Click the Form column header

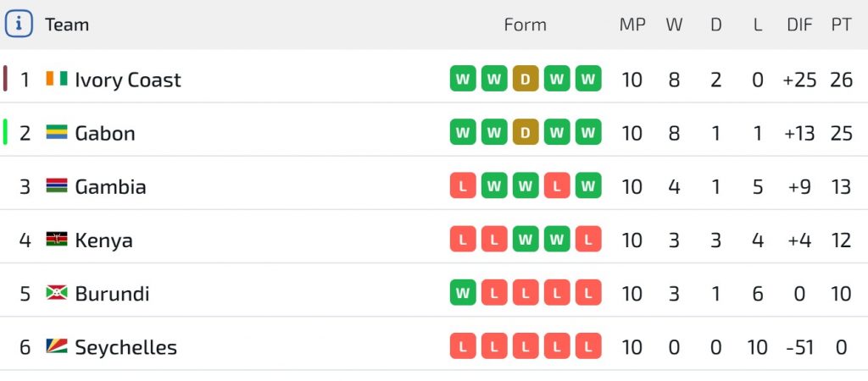(526, 25)
